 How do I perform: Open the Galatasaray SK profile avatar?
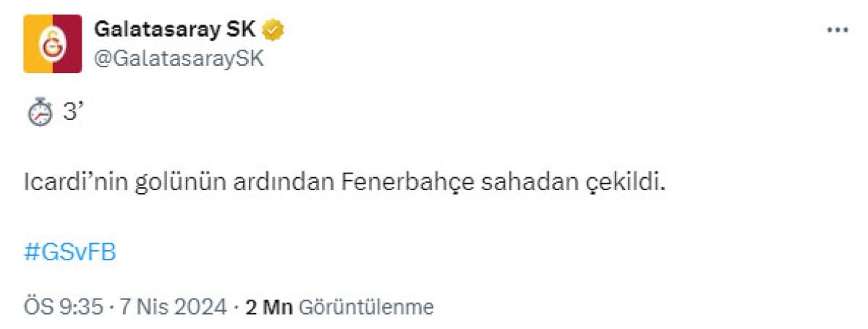pos(52,43)
